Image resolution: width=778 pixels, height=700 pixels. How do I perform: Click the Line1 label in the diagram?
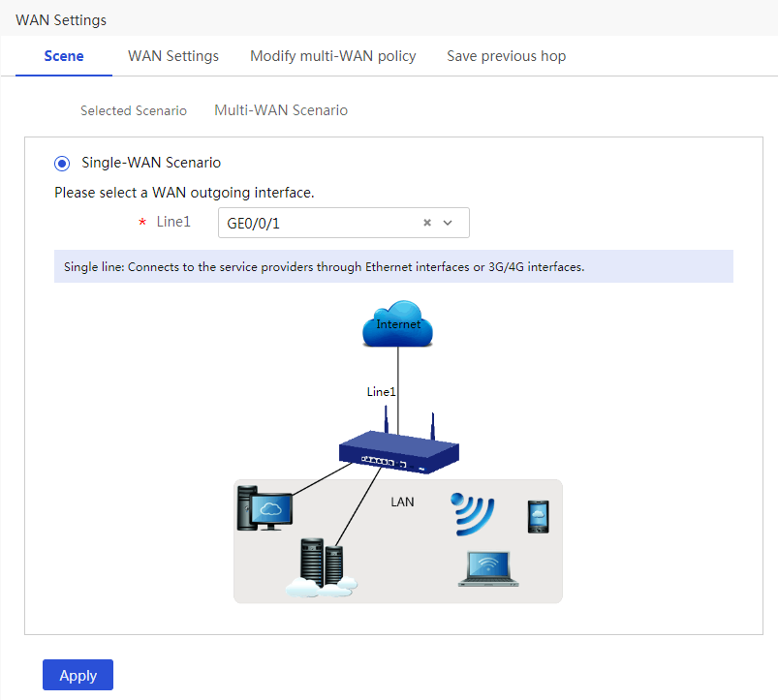381,392
